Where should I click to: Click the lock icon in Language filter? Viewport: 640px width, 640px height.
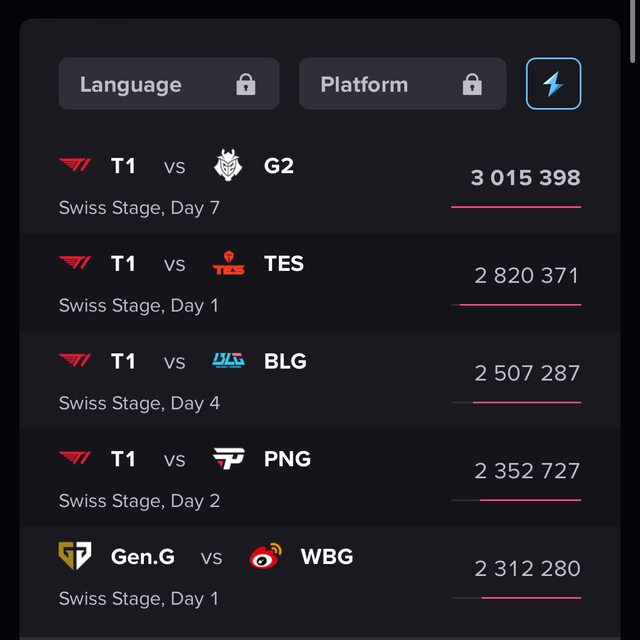tap(246, 85)
